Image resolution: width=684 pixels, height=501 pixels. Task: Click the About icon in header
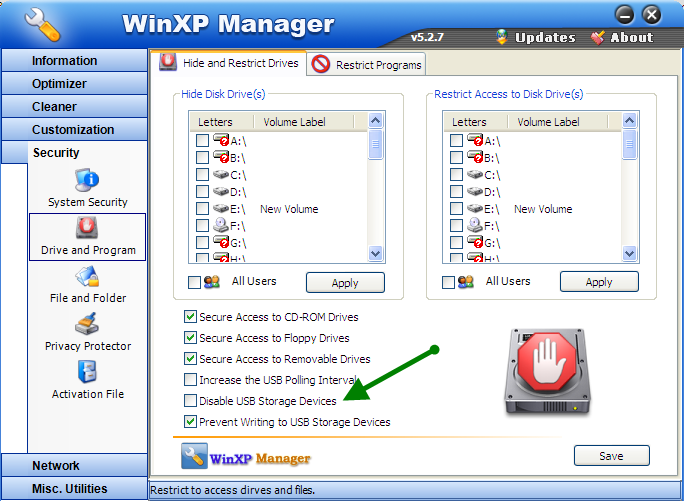tap(597, 37)
